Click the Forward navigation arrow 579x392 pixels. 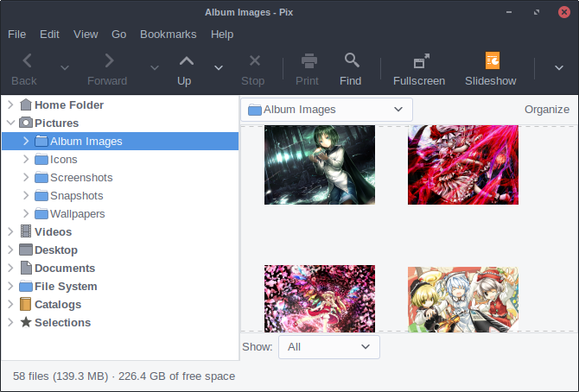click(109, 61)
